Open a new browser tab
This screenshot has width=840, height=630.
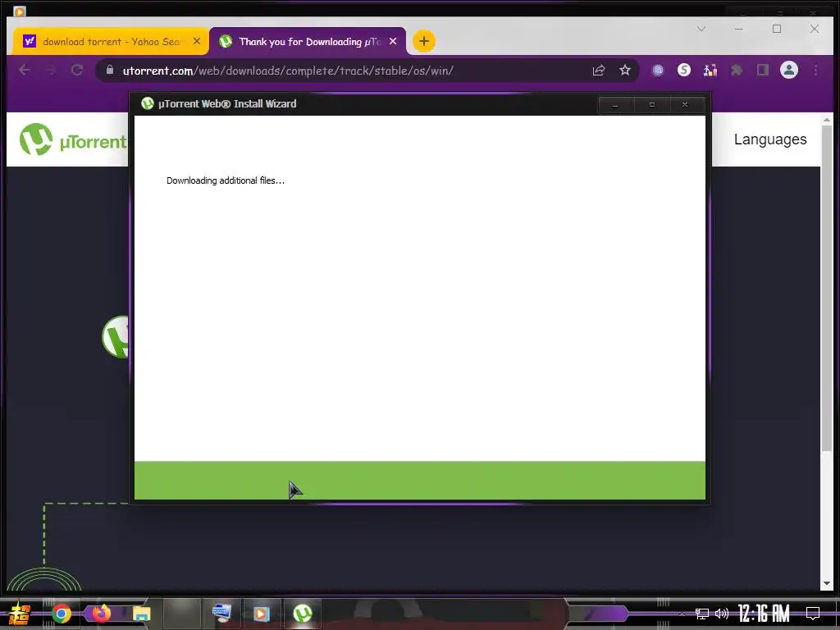424,41
